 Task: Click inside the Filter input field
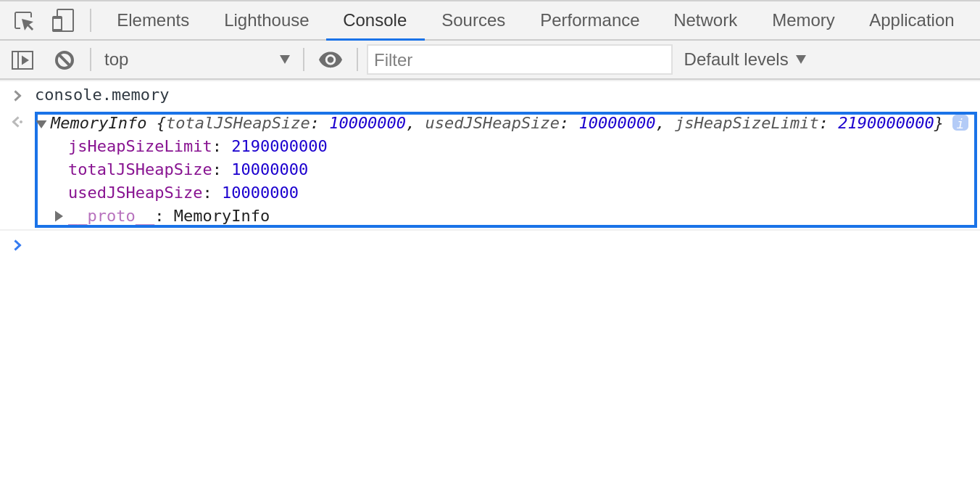pyautogui.click(x=519, y=59)
